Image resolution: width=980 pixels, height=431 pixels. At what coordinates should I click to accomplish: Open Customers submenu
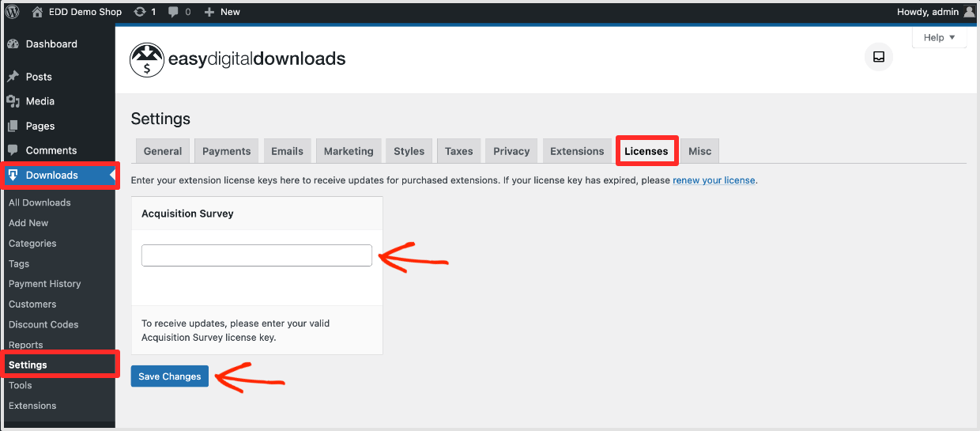tap(32, 304)
